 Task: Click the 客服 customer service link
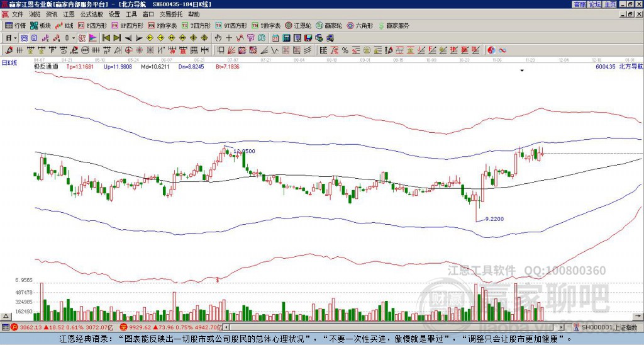[579, 4]
